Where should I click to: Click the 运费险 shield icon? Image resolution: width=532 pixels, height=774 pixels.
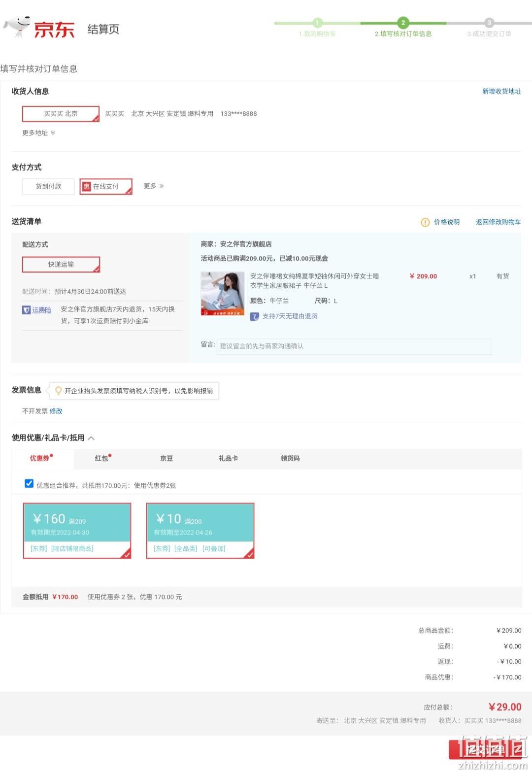27,310
